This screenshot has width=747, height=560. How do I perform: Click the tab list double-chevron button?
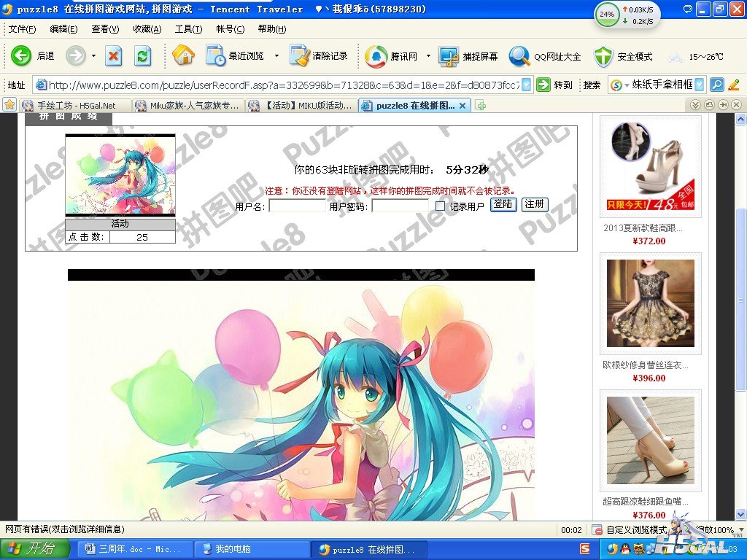(x=695, y=105)
